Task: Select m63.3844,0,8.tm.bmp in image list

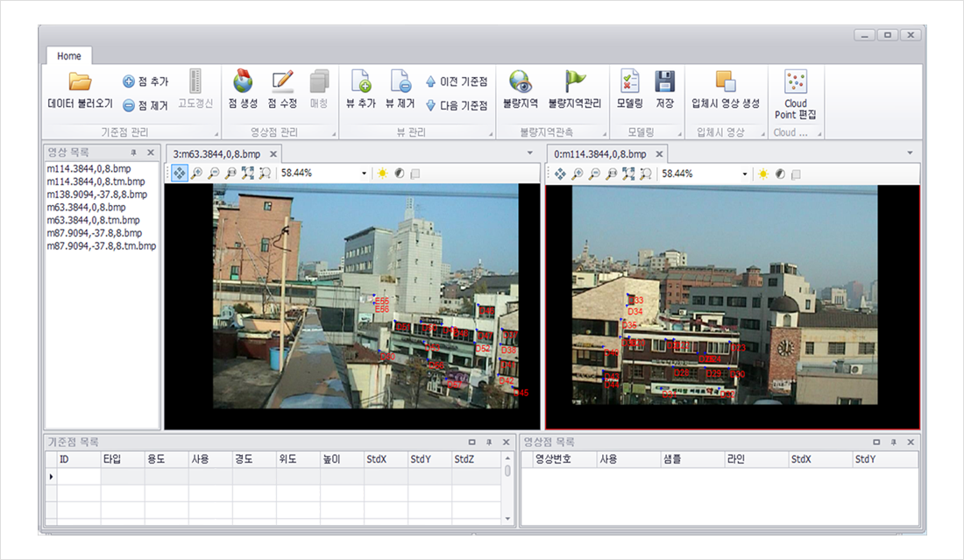Action: click(94, 220)
